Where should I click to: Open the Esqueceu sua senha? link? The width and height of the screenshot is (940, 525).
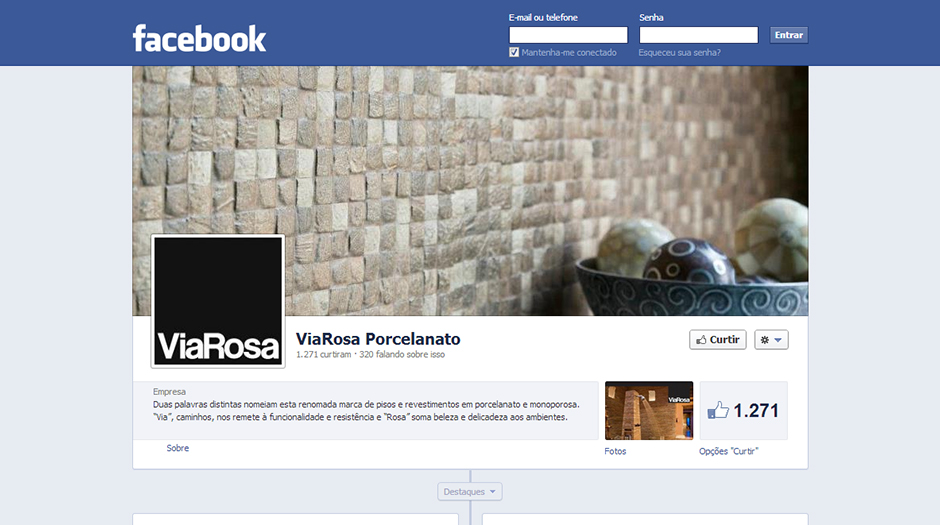click(x=679, y=53)
